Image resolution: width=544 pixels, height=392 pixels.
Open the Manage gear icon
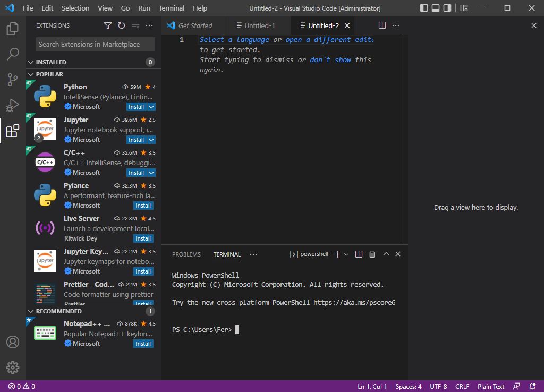click(13, 368)
